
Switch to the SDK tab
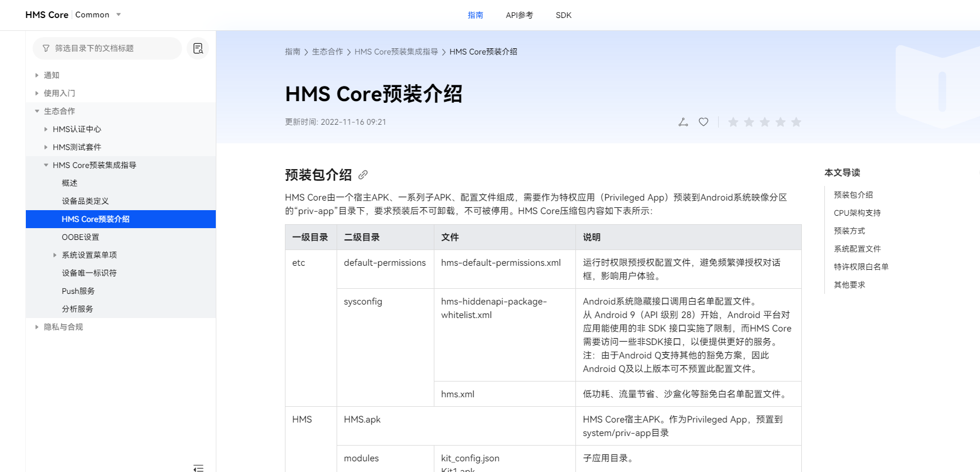coord(564,15)
